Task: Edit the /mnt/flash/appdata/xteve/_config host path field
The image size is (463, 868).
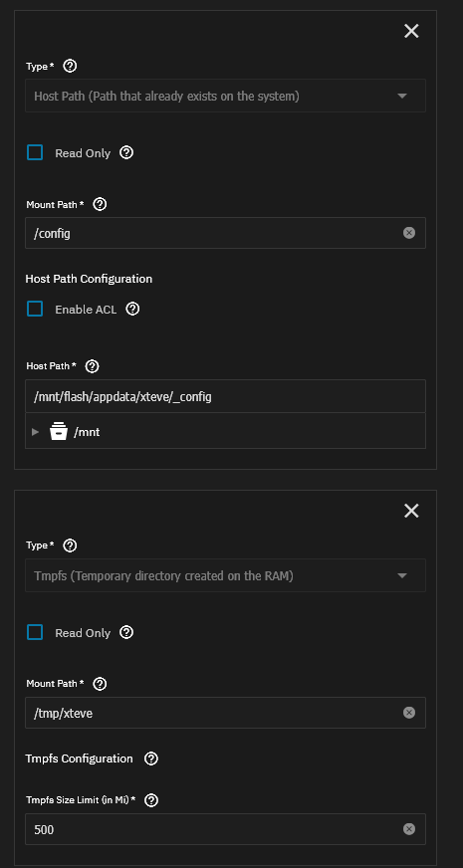Action: pyautogui.click(x=225, y=396)
